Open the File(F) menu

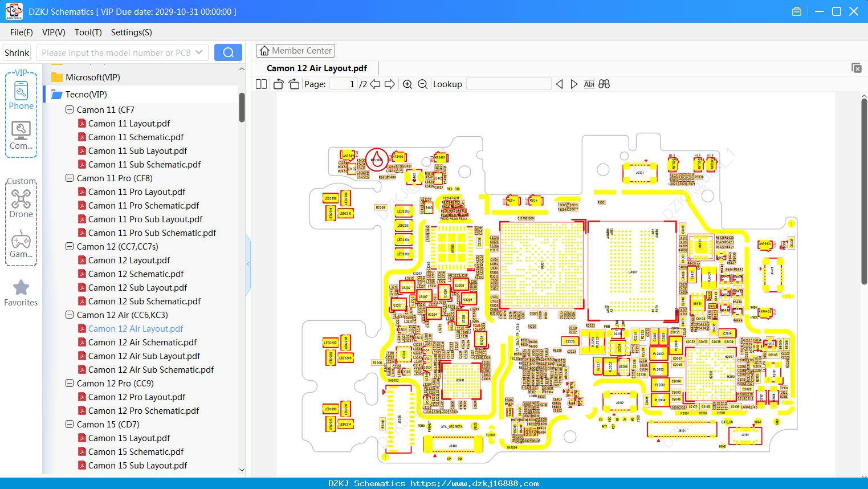22,32
